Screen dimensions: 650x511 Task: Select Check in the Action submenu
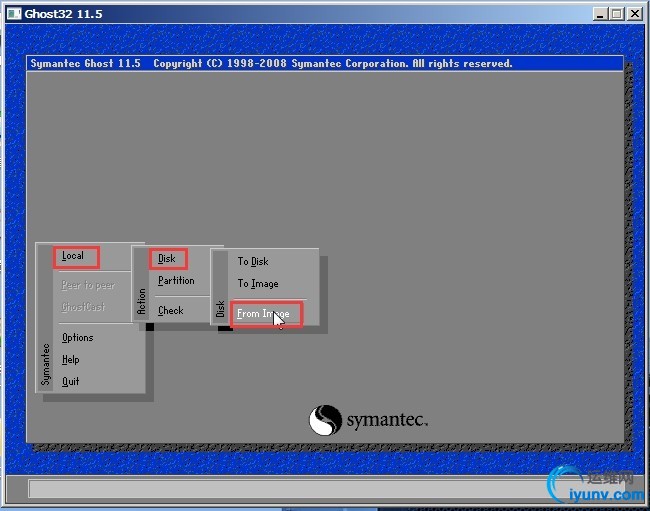click(170, 310)
